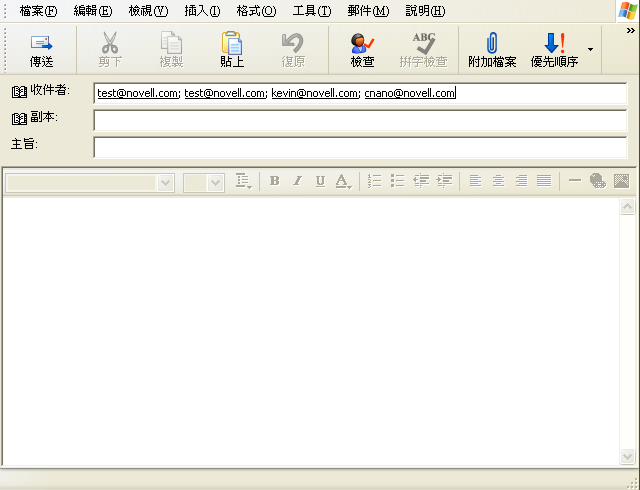Click the body scrollbar down arrow

[x=627, y=456]
